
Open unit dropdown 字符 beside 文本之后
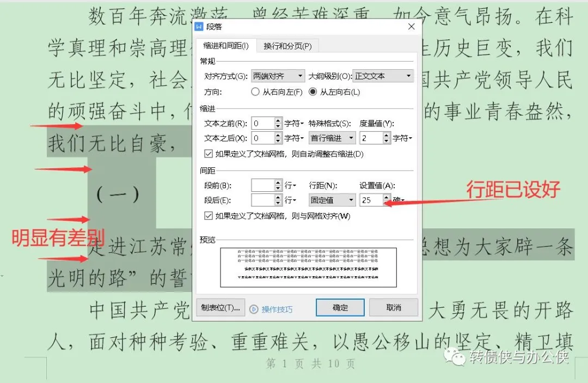(x=293, y=138)
